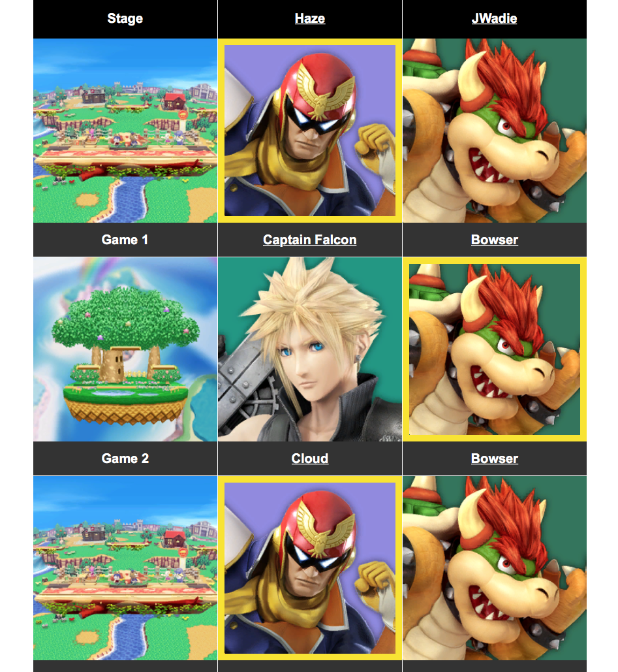The width and height of the screenshot is (618, 672).
Task: Click the Game 1 row label
Action: 125,240
